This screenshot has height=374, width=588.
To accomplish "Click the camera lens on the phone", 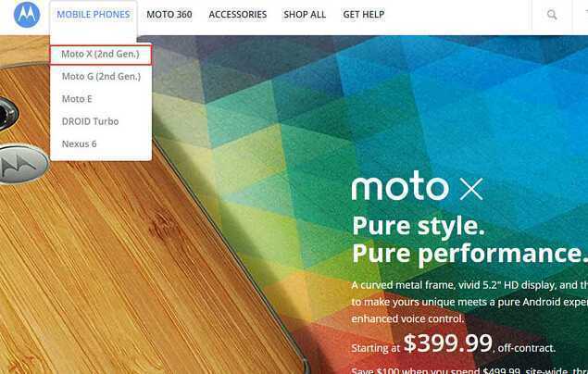I will point(7,114).
